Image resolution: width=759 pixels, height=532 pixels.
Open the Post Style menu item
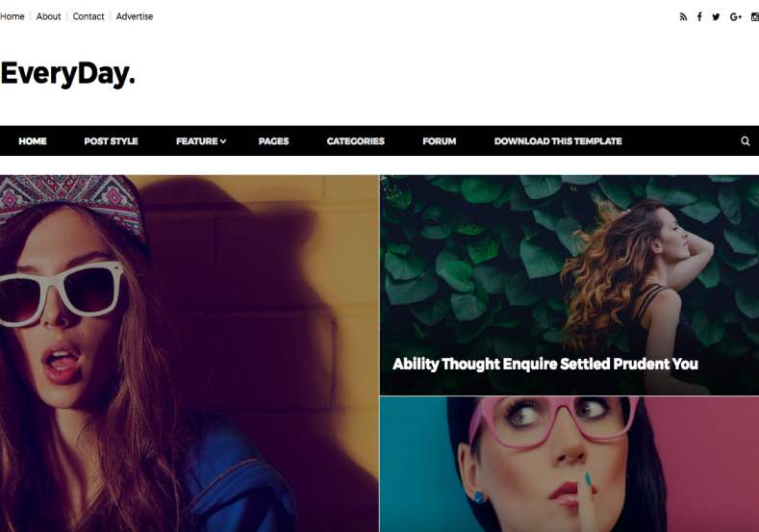pyautogui.click(x=111, y=140)
